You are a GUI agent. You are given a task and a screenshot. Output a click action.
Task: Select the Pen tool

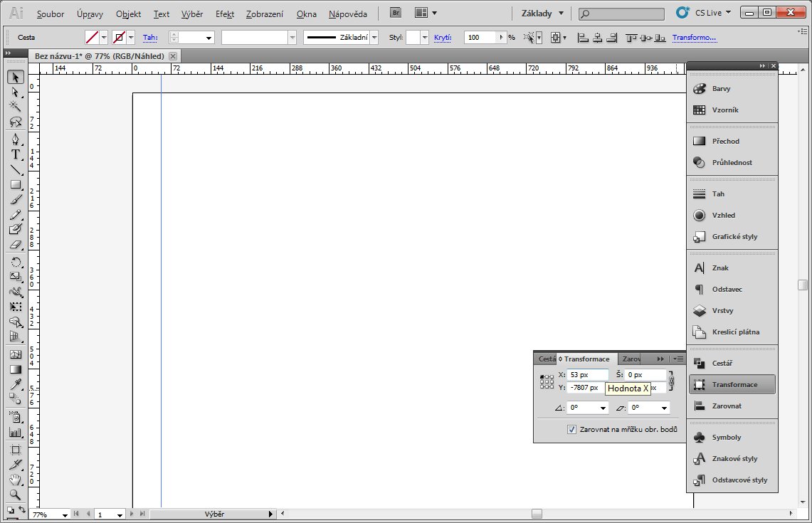[16, 139]
